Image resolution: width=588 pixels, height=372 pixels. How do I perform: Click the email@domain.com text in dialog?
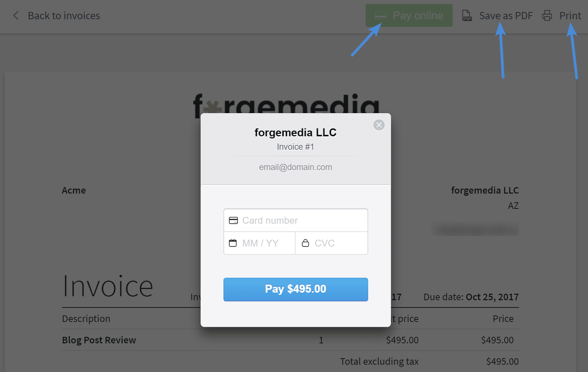coord(296,167)
